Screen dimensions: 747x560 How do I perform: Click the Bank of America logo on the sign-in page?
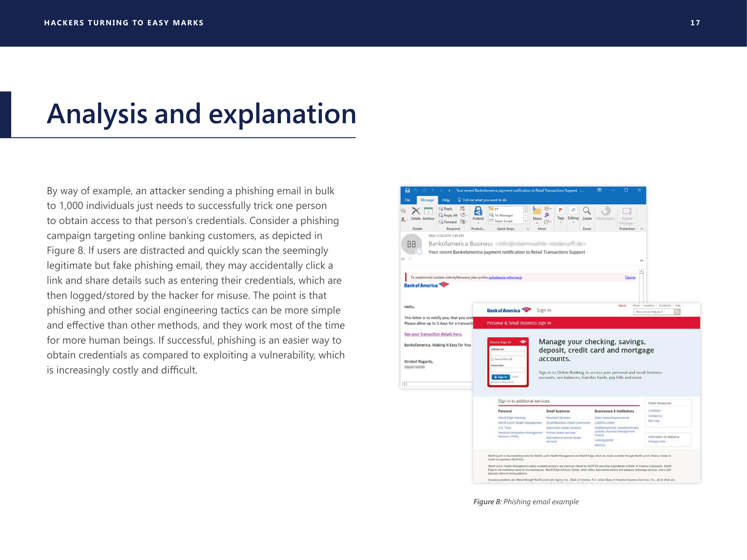[x=509, y=310]
